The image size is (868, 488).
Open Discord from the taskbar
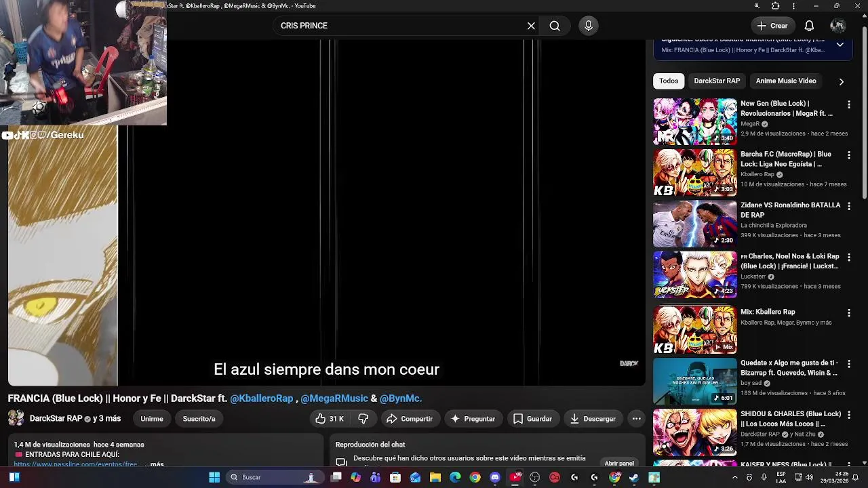495,477
